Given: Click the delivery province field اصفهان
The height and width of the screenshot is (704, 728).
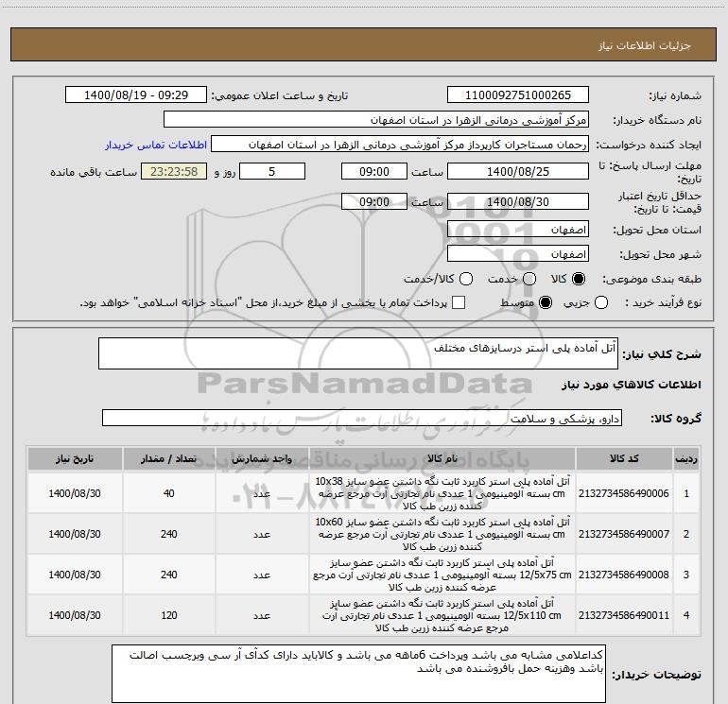Looking at the screenshot, I should pos(518,230).
